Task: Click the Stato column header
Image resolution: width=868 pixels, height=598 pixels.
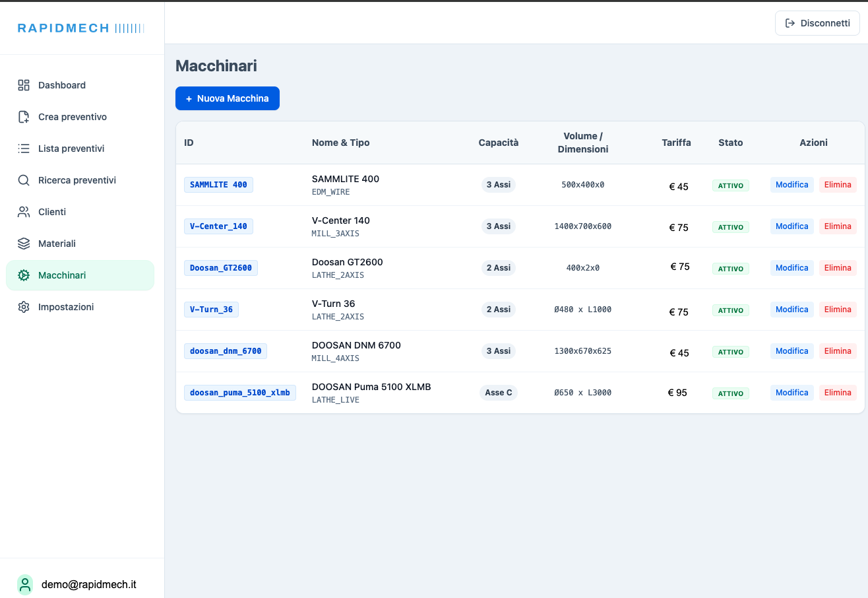Action: point(731,143)
